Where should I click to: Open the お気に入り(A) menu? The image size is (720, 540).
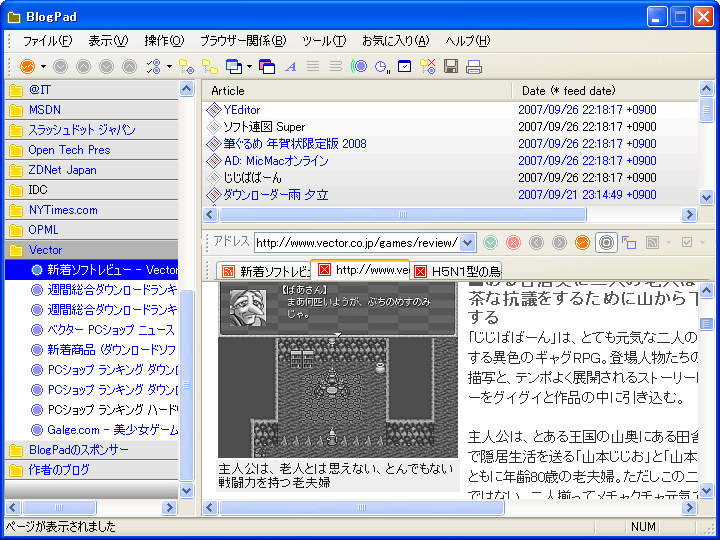pyautogui.click(x=395, y=41)
